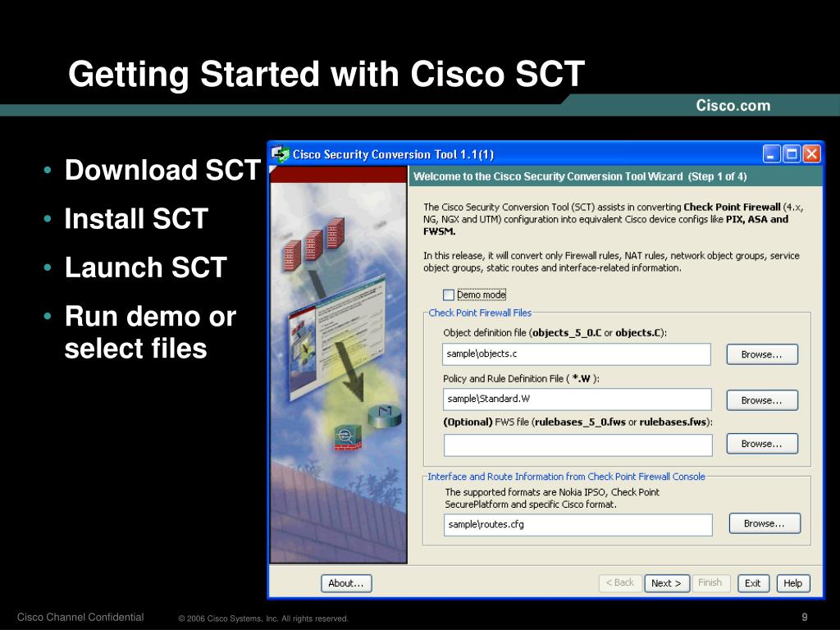Click the Cisco firewall device icon in artwork

pyautogui.click(x=347, y=438)
